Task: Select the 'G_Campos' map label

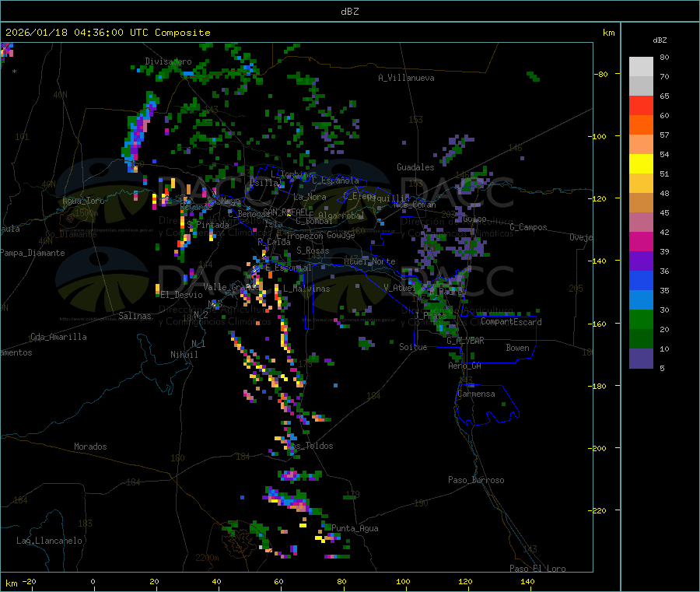Action: [529, 227]
